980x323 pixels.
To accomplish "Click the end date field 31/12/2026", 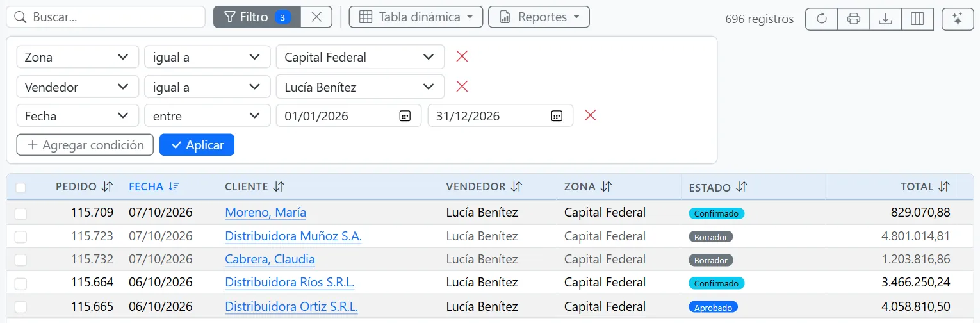I will [x=500, y=116].
